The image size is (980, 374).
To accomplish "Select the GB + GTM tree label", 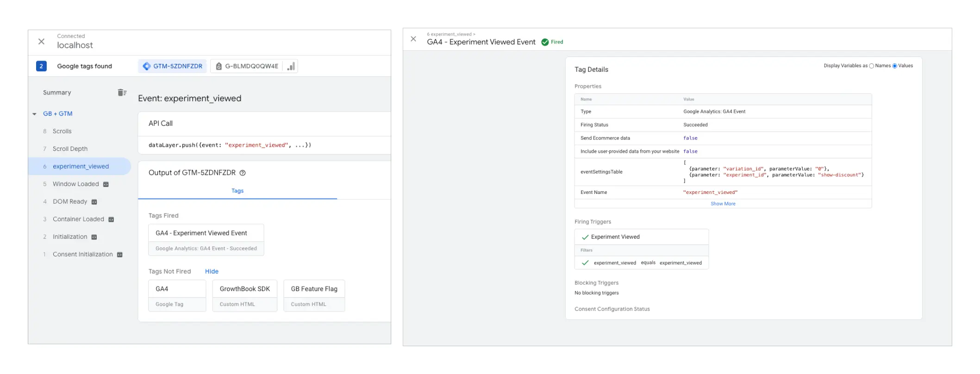I will pyautogui.click(x=58, y=114).
